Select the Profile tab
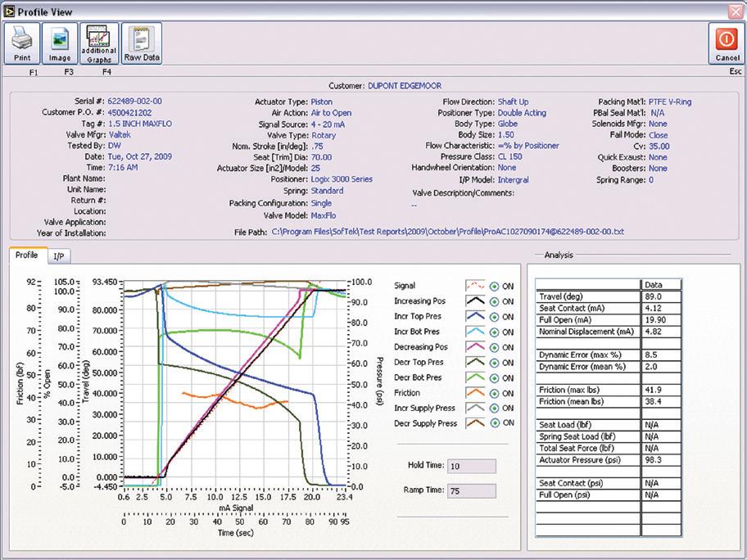The width and height of the screenshot is (747, 560). pyautogui.click(x=27, y=255)
